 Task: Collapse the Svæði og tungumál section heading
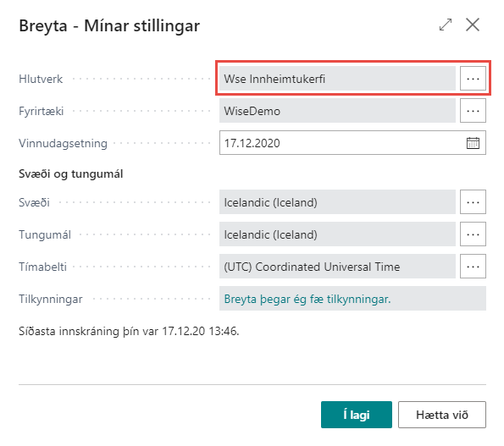coord(70,173)
